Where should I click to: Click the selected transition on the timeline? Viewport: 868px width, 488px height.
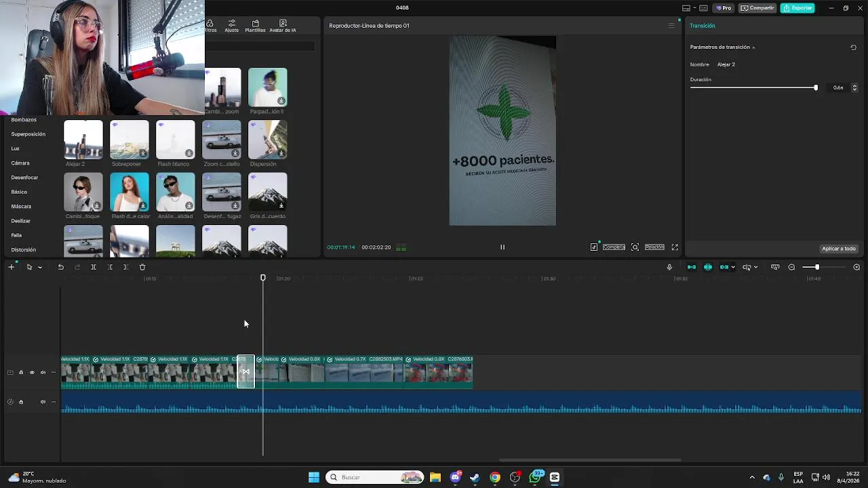(x=245, y=371)
